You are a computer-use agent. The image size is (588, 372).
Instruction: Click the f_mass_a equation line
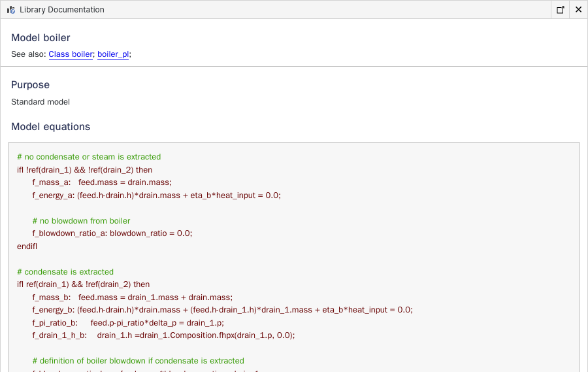click(x=102, y=182)
